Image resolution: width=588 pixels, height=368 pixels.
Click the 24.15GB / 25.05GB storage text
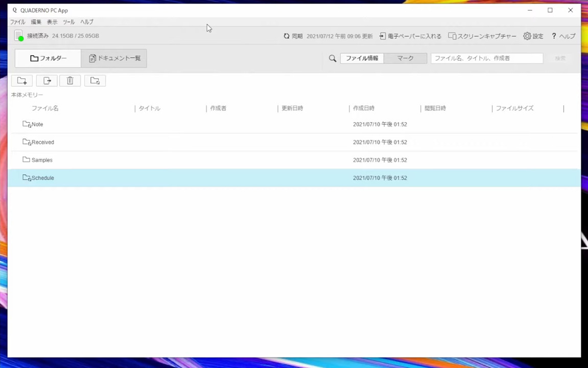[x=76, y=36]
